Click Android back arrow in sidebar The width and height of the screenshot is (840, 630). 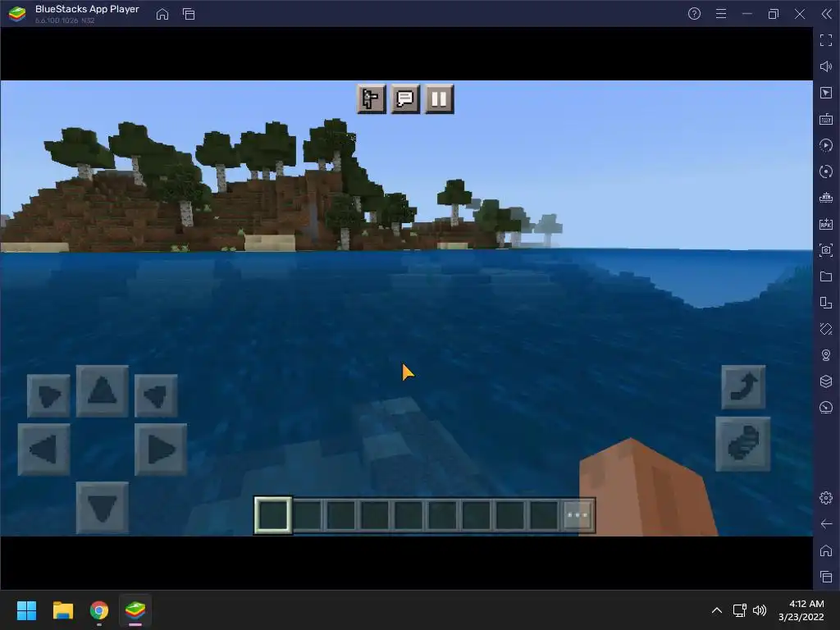point(826,524)
